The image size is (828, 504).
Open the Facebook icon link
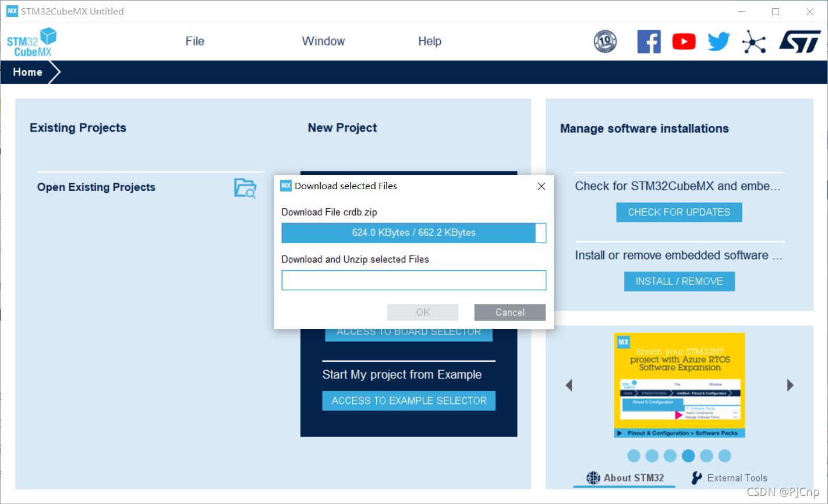tap(649, 42)
